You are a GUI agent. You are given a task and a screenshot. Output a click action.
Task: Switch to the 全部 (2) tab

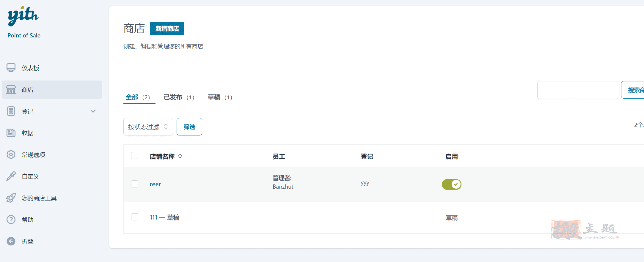pos(138,97)
